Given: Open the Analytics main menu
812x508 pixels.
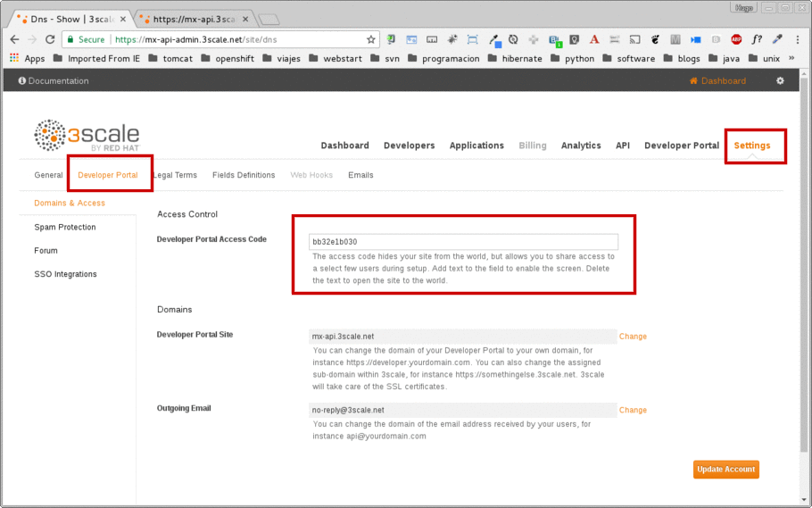Looking at the screenshot, I should [x=581, y=146].
